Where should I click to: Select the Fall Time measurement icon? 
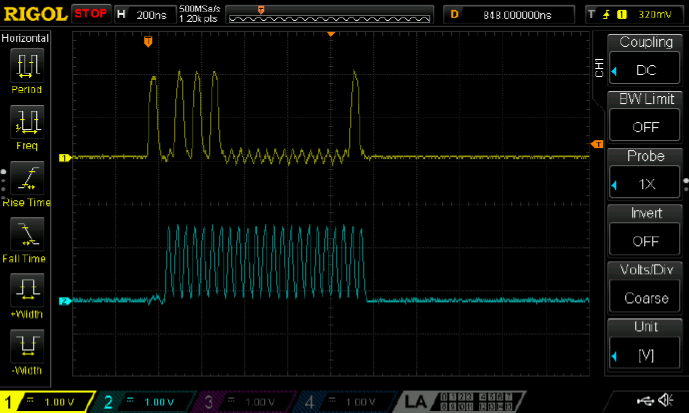[27, 234]
